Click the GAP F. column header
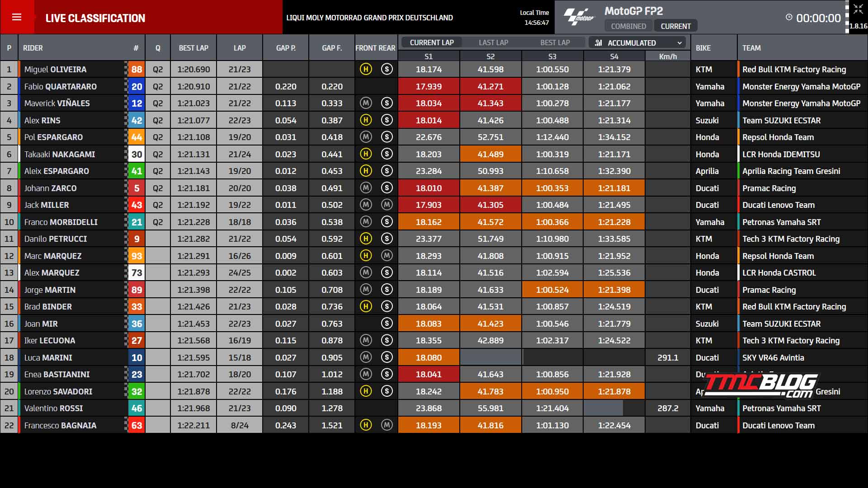The height and width of the screenshot is (488, 868). click(x=332, y=48)
